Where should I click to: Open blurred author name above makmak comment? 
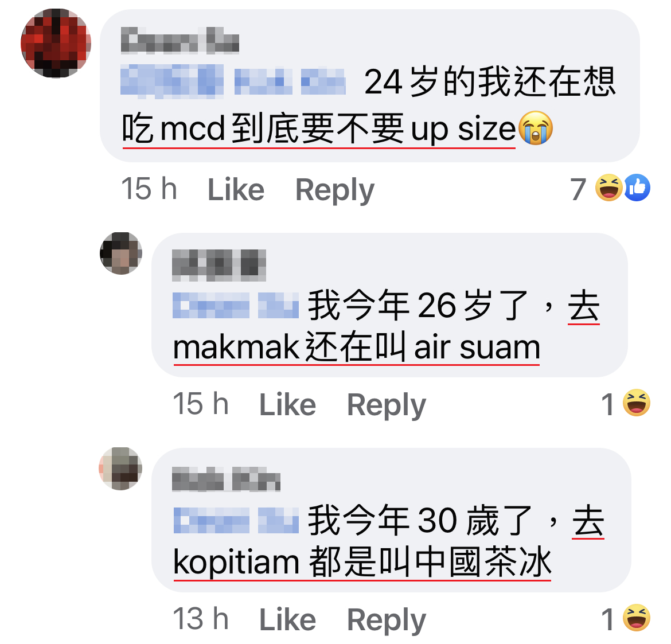[x=219, y=266]
